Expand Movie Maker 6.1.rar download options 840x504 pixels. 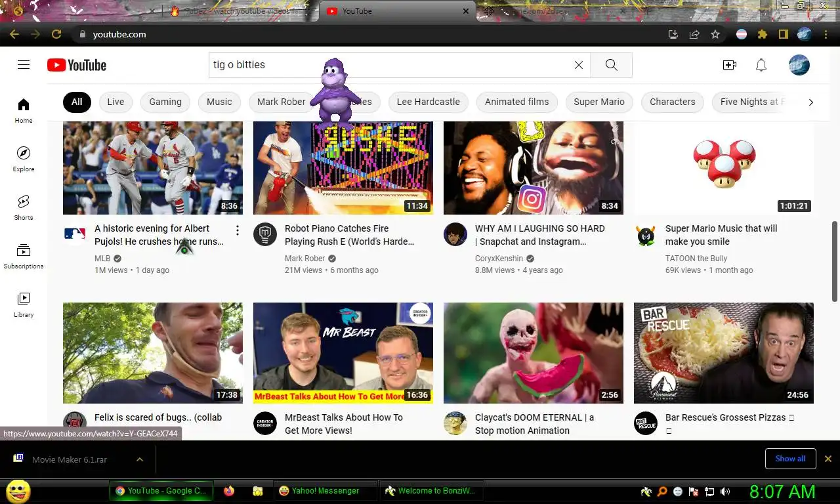pyautogui.click(x=140, y=459)
